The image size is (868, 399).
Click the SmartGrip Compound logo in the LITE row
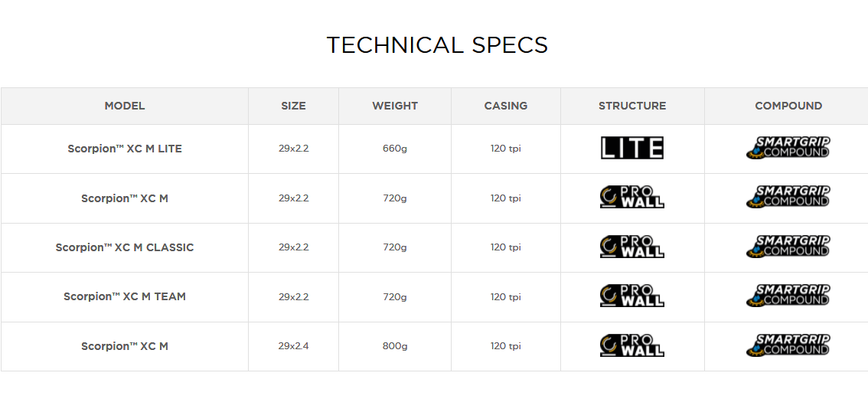coord(788,148)
